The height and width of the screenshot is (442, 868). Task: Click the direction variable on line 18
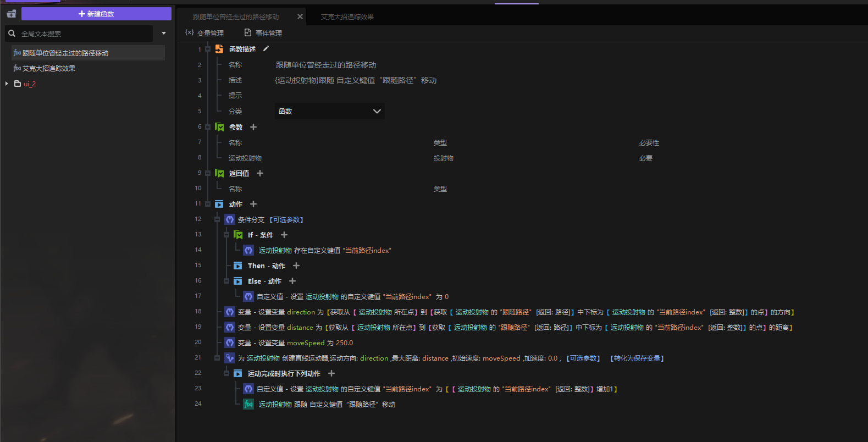click(301, 312)
